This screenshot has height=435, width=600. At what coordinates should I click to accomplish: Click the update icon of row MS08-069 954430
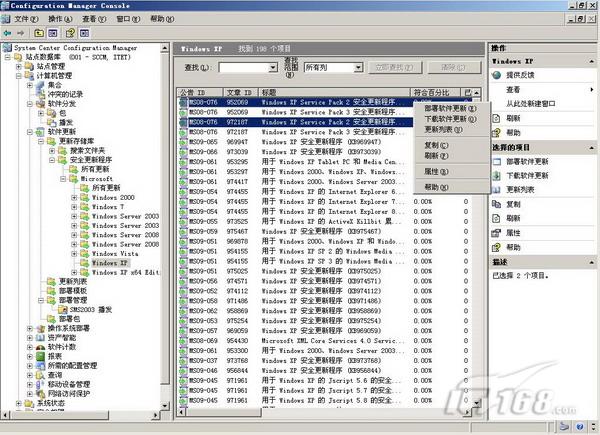pos(183,341)
